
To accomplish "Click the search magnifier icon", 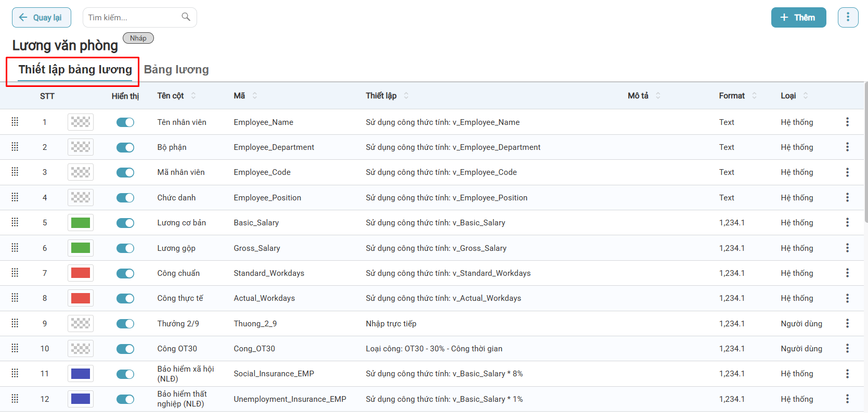I will 186,17.
